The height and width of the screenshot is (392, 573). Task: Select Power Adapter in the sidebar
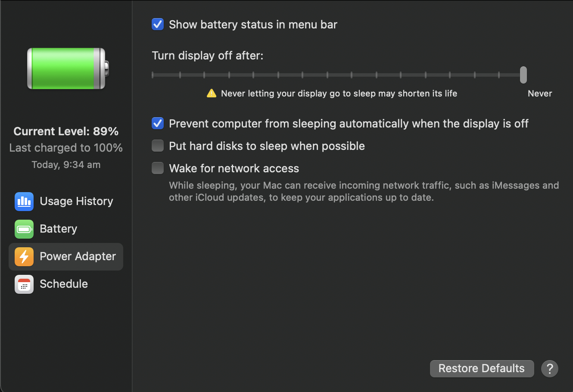(78, 257)
